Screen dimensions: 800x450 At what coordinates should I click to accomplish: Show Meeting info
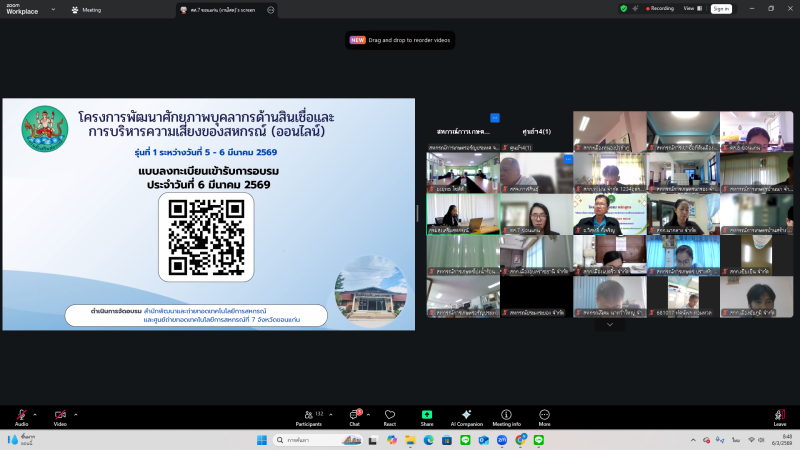point(506,415)
